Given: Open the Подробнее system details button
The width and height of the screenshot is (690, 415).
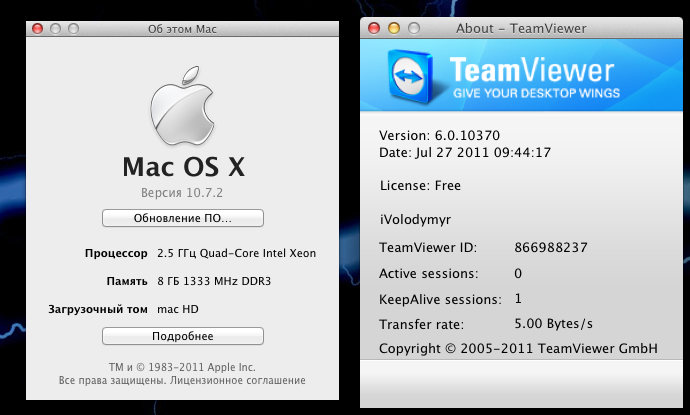Looking at the screenshot, I should (x=183, y=336).
